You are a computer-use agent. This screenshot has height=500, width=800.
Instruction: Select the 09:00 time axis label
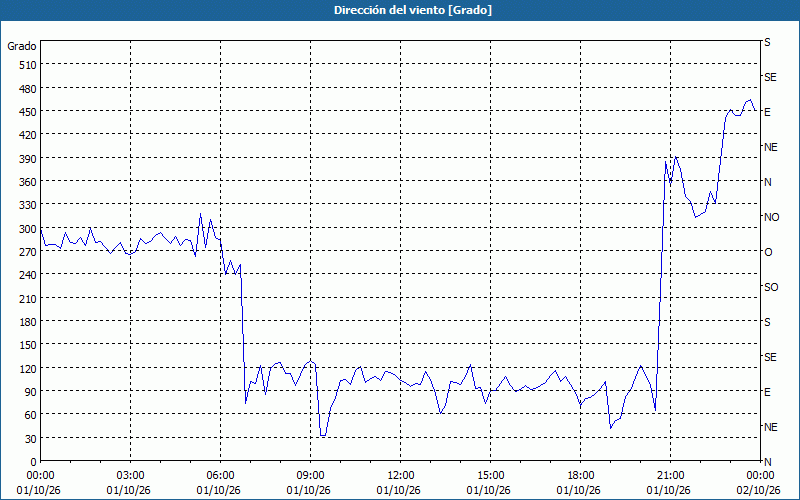(311, 476)
